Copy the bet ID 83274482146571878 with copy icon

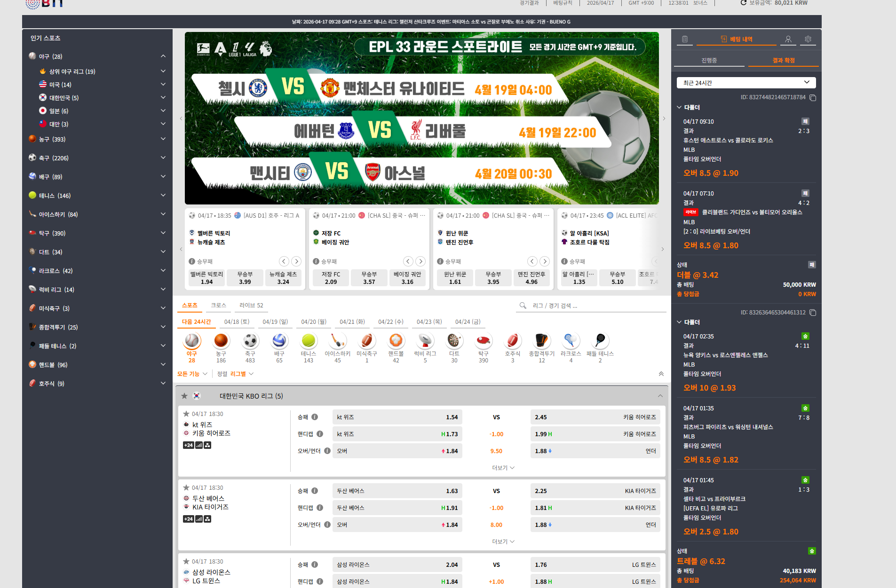point(813,97)
